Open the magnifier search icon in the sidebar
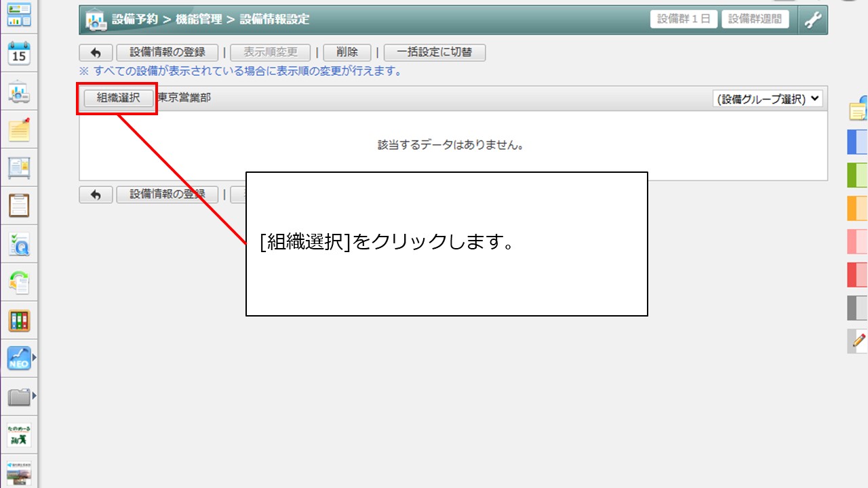This screenshot has height=488, width=868. click(18, 244)
